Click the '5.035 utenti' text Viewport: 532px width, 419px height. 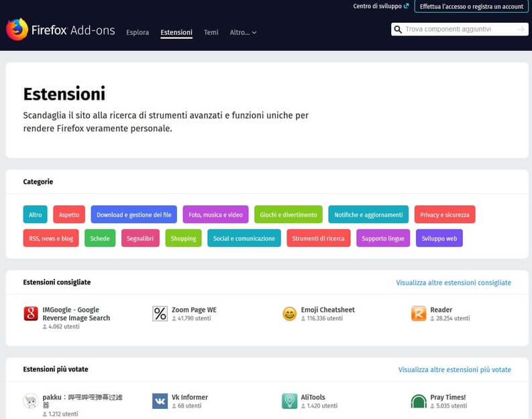451,406
